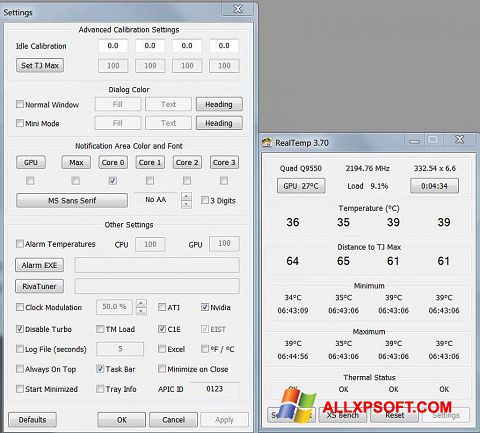Click the Core 3 button

click(224, 162)
